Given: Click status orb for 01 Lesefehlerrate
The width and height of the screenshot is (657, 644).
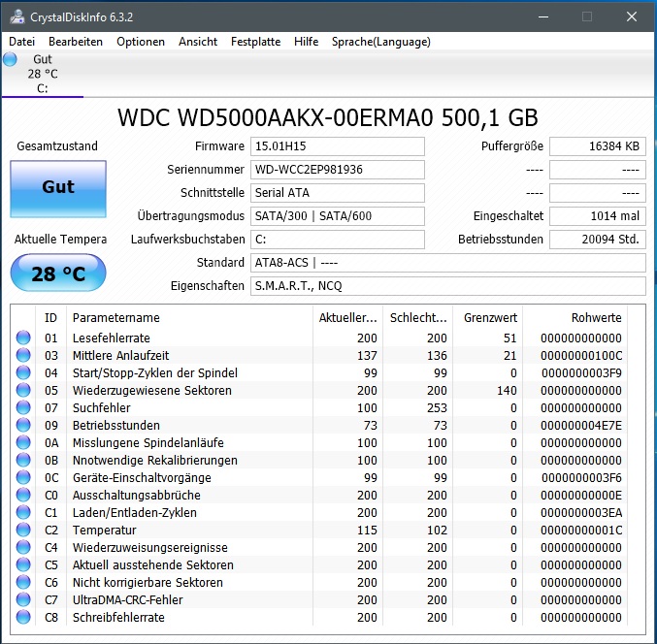Looking at the screenshot, I should tap(23, 338).
